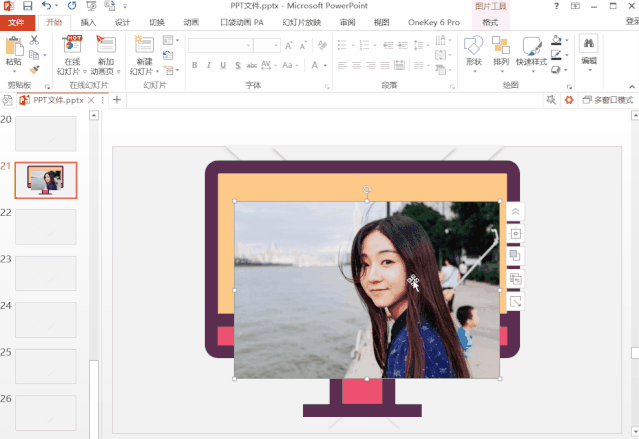Image resolution: width=639 pixels, height=439 pixels.
Task: Click the 在线幻灯片 icon
Action: tap(71, 50)
